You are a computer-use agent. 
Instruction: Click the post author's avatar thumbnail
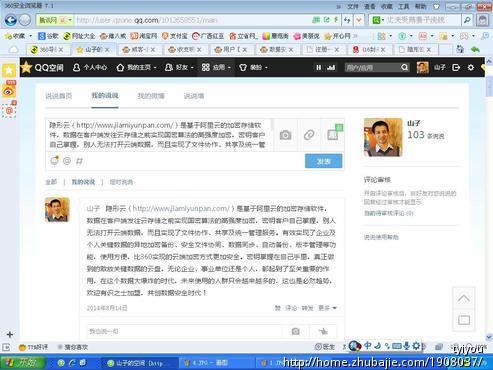57,209
